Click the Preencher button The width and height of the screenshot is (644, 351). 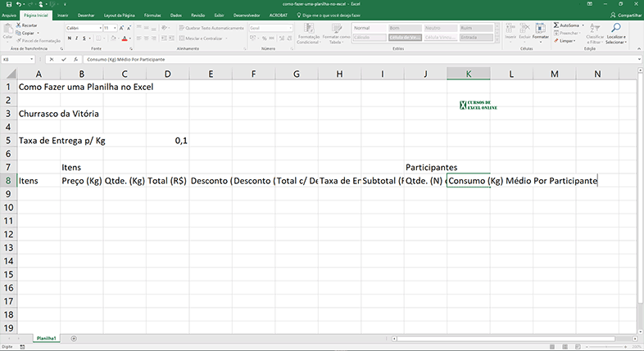567,34
